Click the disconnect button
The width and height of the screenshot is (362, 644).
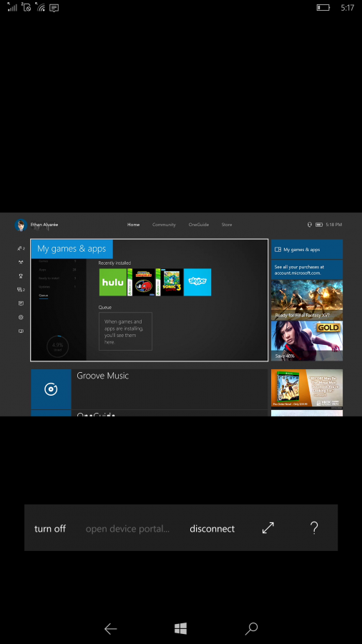tap(212, 529)
